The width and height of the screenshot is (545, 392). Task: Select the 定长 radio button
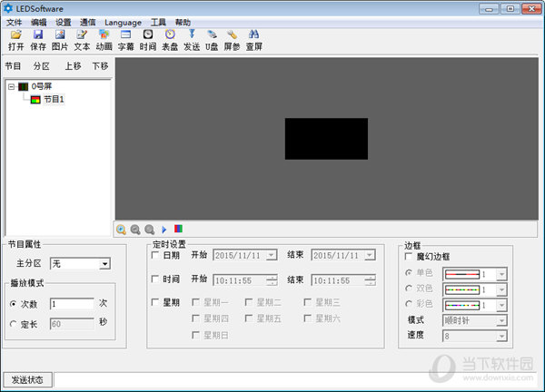point(13,322)
